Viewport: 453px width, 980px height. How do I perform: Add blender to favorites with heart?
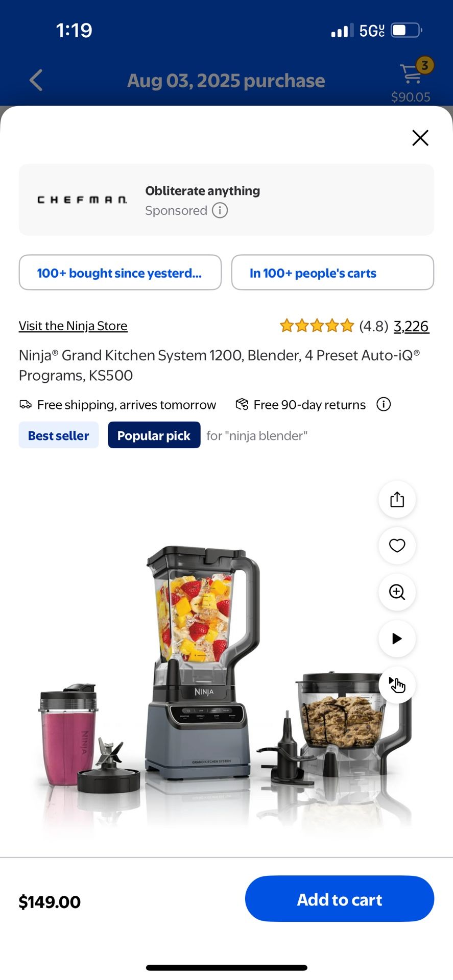point(397,546)
